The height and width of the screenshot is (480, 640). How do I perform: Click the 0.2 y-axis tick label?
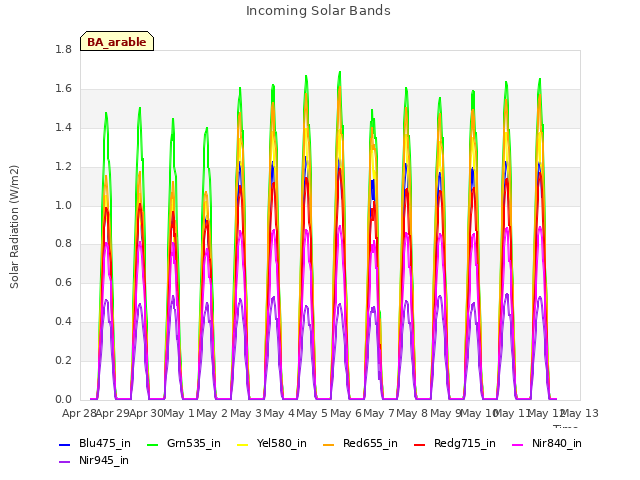(x=63, y=360)
